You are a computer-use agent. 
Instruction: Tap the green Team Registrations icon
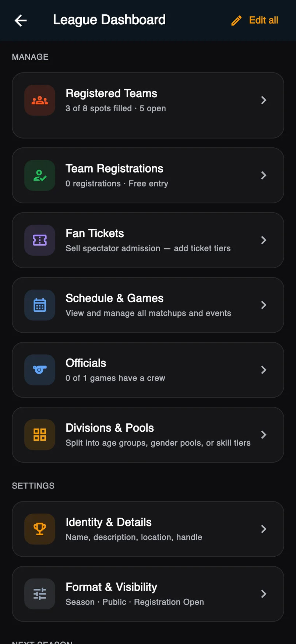[x=40, y=175]
